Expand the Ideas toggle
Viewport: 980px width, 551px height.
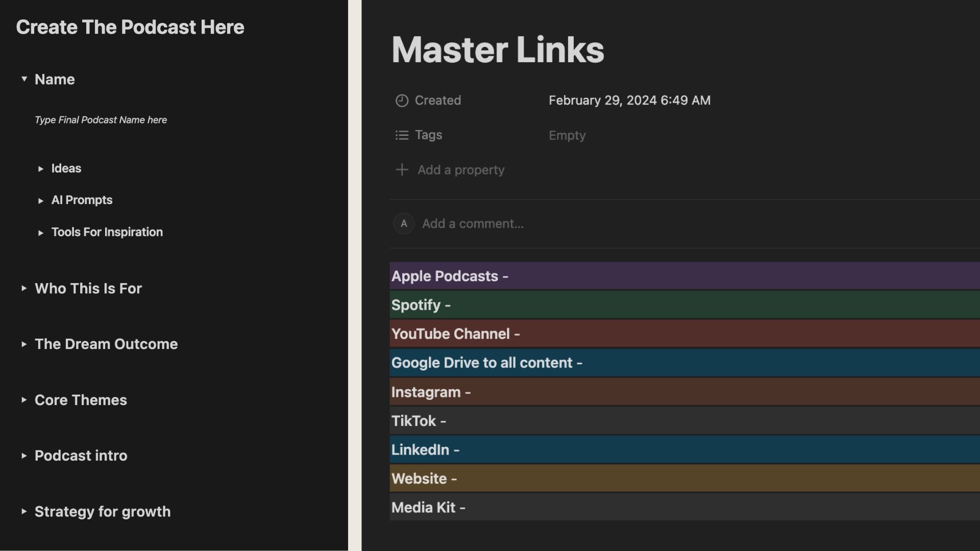point(41,169)
